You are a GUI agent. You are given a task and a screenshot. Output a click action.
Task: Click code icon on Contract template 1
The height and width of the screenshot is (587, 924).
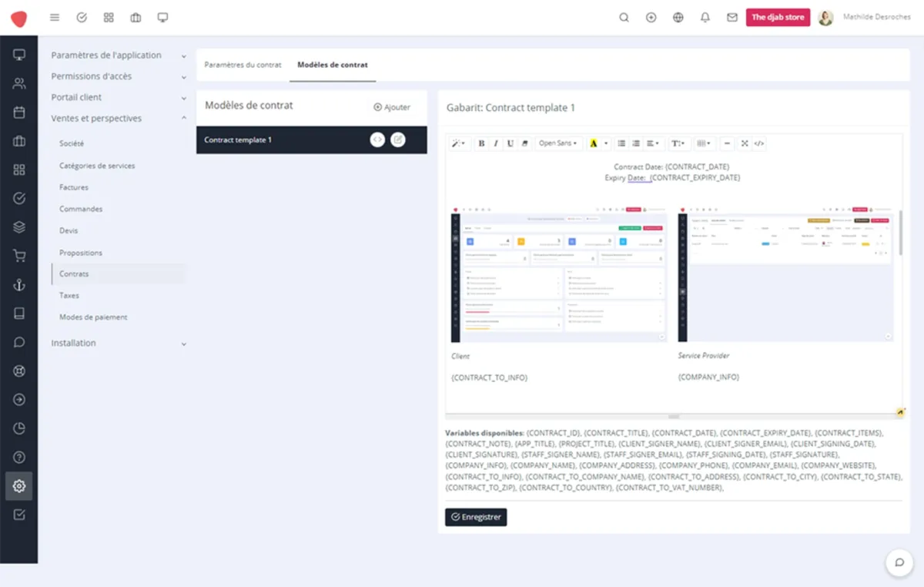tap(377, 140)
